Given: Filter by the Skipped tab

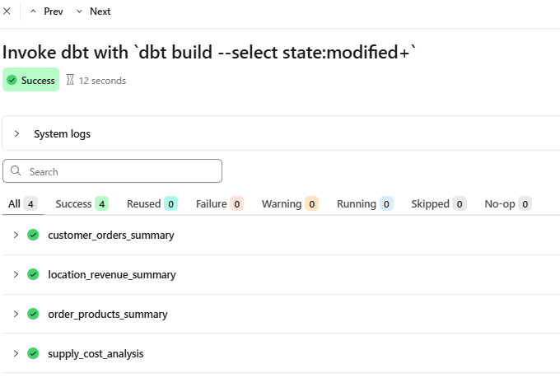Looking at the screenshot, I should pos(439,203).
